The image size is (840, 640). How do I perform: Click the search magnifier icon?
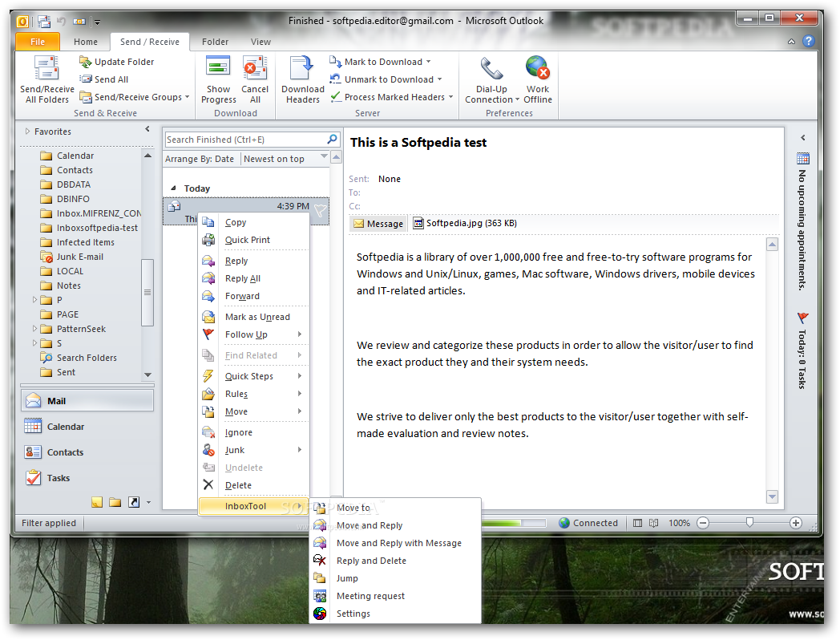pos(332,140)
